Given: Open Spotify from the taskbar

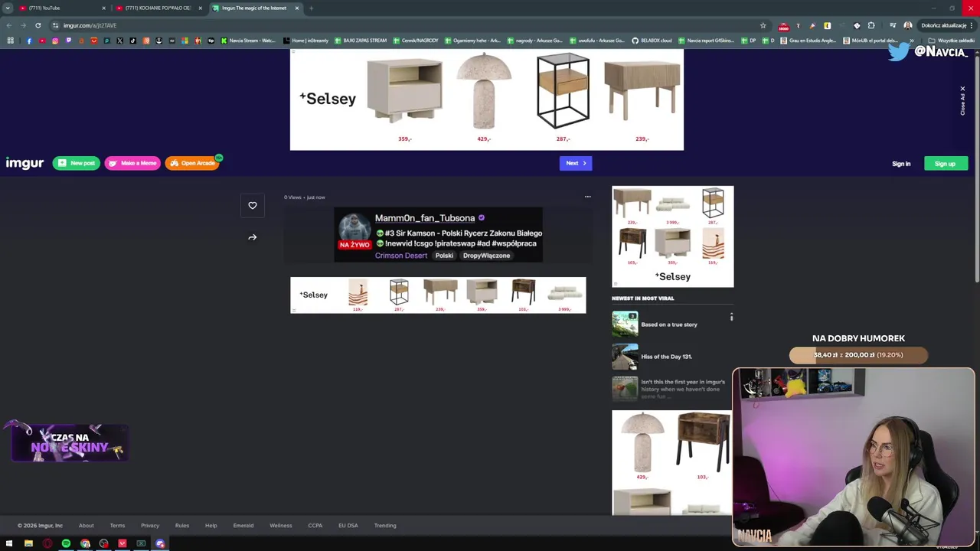Looking at the screenshot, I should pyautogui.click(x=66, y=543).
